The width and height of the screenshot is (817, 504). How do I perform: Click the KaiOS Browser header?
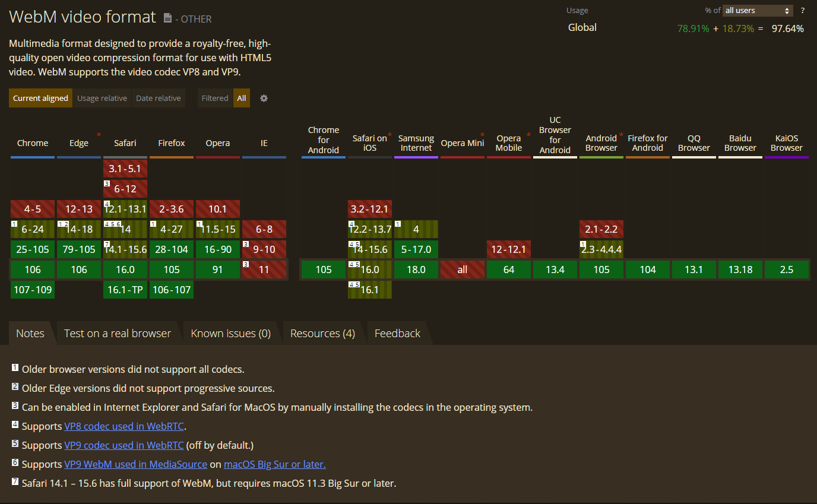coord(787,143)
